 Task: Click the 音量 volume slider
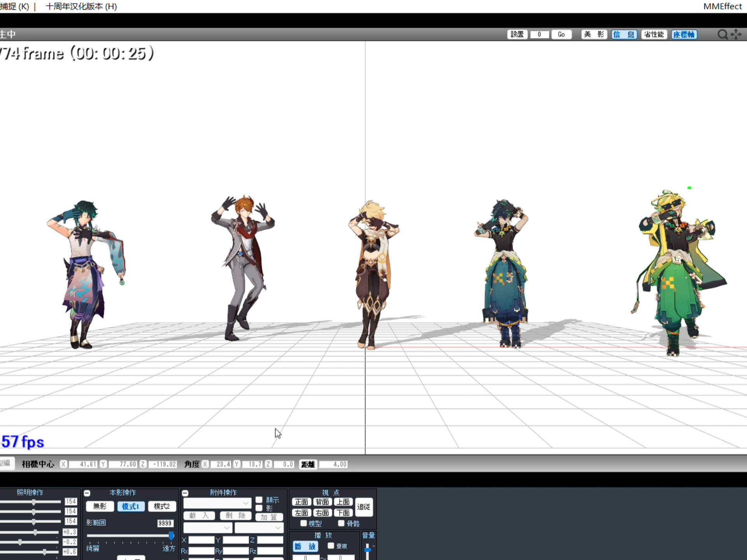(x=368, y=550)
